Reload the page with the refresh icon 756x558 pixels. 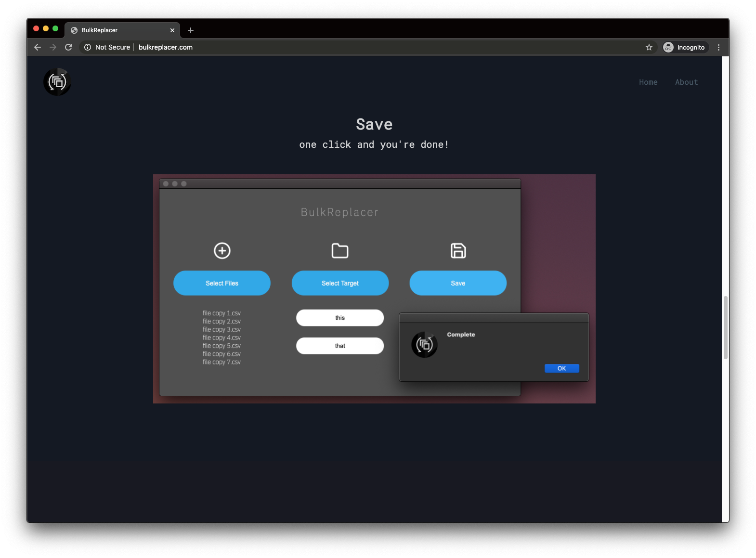pyautogui.click(x=68, y=47)
